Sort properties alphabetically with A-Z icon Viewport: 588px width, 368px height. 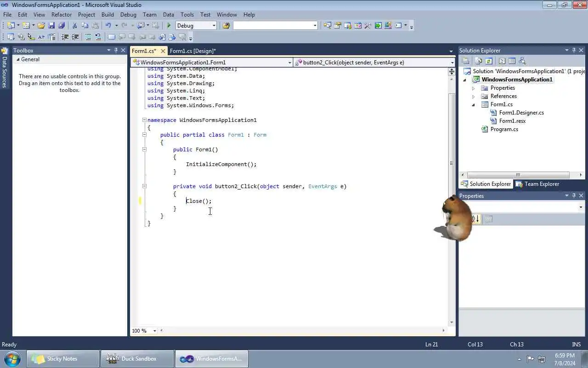[475, 219]
